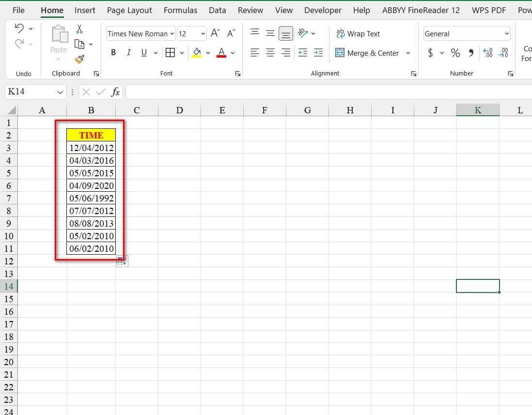Select cell containing 05/06/1992
Image resolution: width=532 pixels, height=415 pixels.
pos(92,198)
